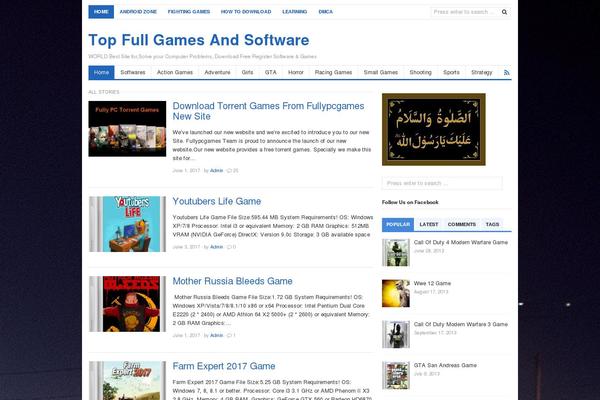
Task: Open the Small Games category
Action: [x=381, y=72]
